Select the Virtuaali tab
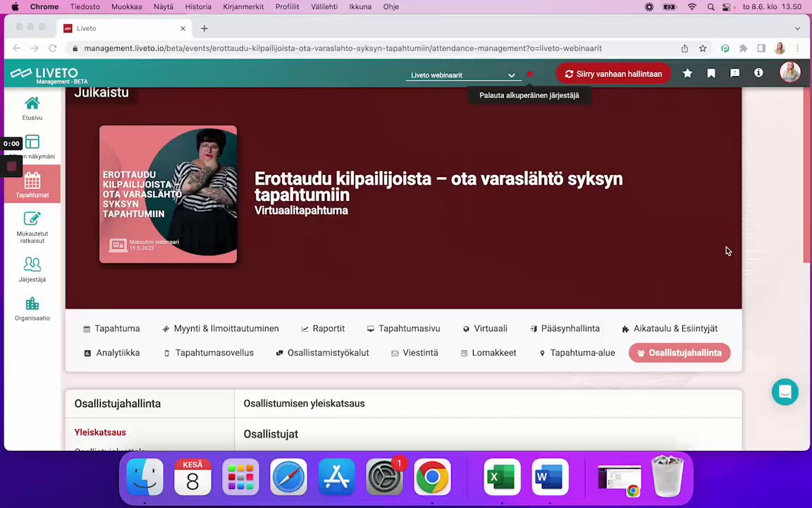Screen dimensions: 812x508 pyautogui.click(x=485, y=329)
